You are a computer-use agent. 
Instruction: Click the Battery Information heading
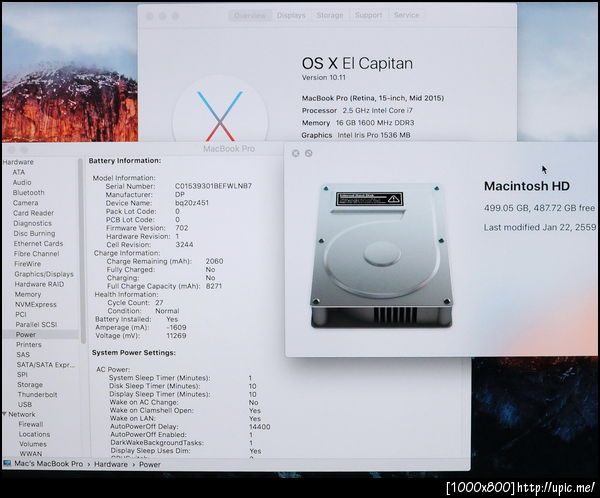click(125, 161)
